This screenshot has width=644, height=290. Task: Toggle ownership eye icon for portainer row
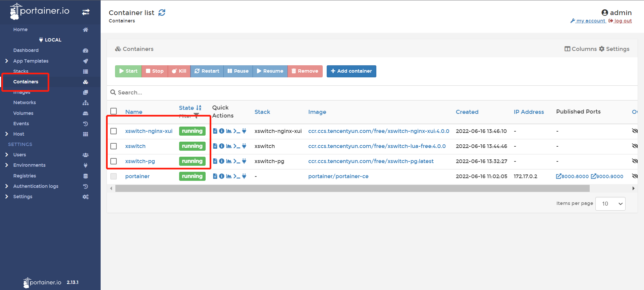pos(635,176)
